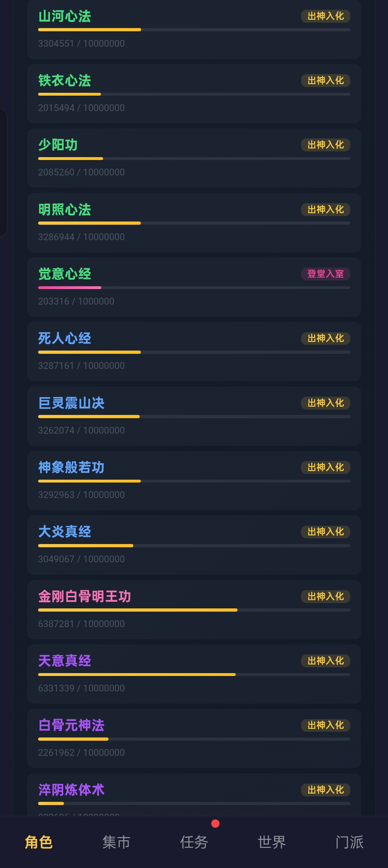Tap the 出神入化 badge on 大炎真经
This screenshot has width=388, height=868.
pyautogui.click(x=325, y=532)
